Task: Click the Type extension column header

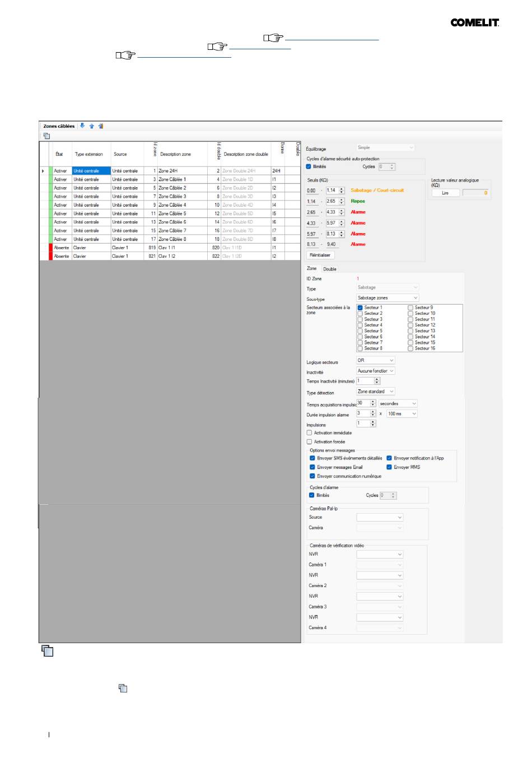Action: coord(91,154)
